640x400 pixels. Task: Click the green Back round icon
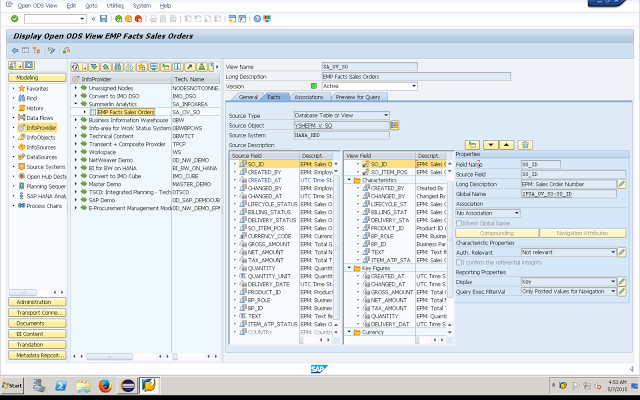[118, 19]
